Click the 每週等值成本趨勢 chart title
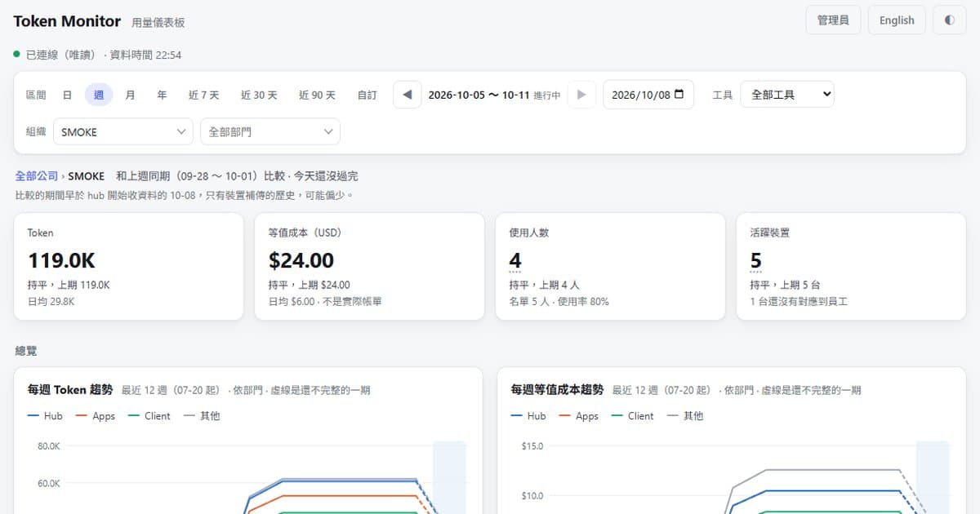 pos(557,390)
